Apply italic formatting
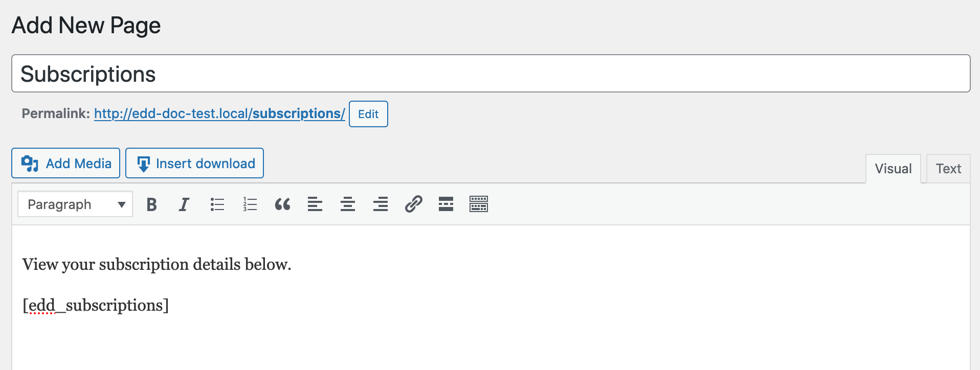This screenshot has width=980, height=370. 184,204
